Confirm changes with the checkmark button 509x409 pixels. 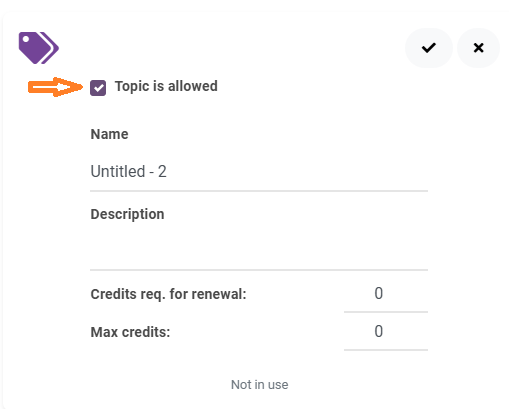(429, 48)
